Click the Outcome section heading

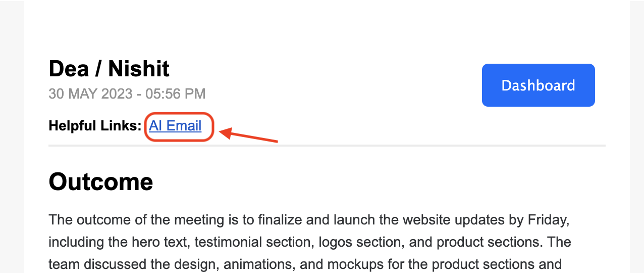tap(101, 181)
